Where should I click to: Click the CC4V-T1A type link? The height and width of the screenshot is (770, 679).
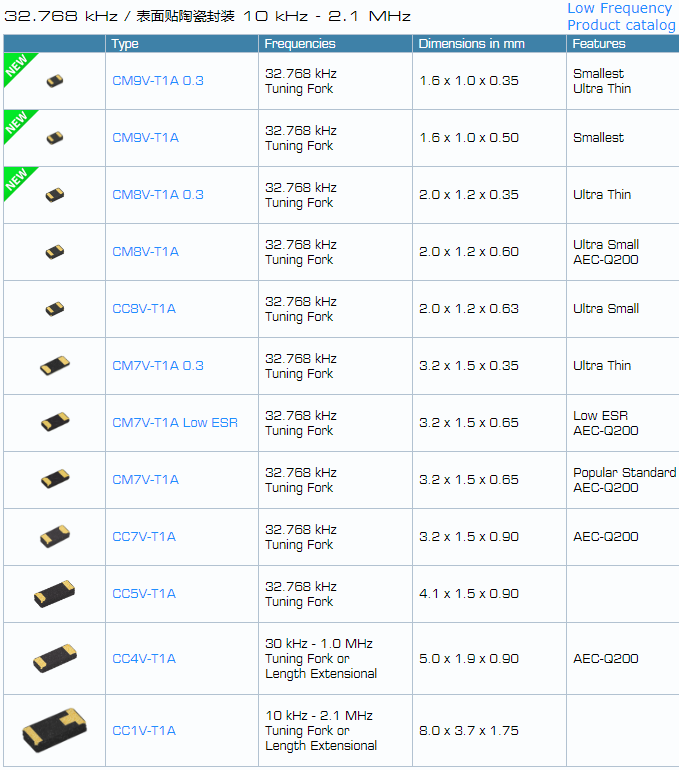[143, 659]
